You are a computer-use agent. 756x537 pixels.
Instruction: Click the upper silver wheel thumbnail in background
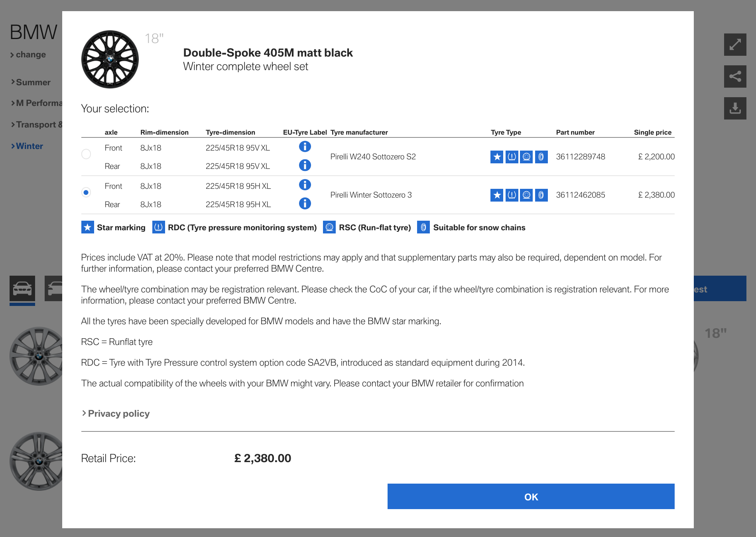click(x=36, y=356)
